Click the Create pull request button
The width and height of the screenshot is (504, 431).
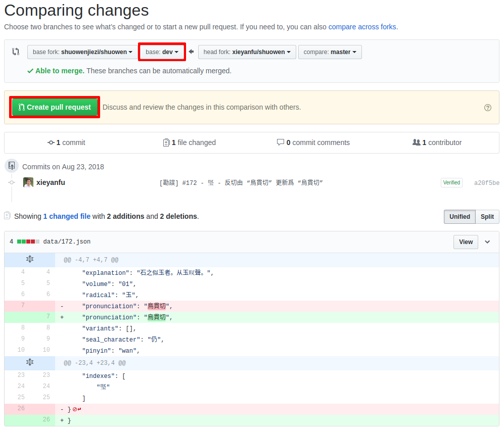[55, 107]
